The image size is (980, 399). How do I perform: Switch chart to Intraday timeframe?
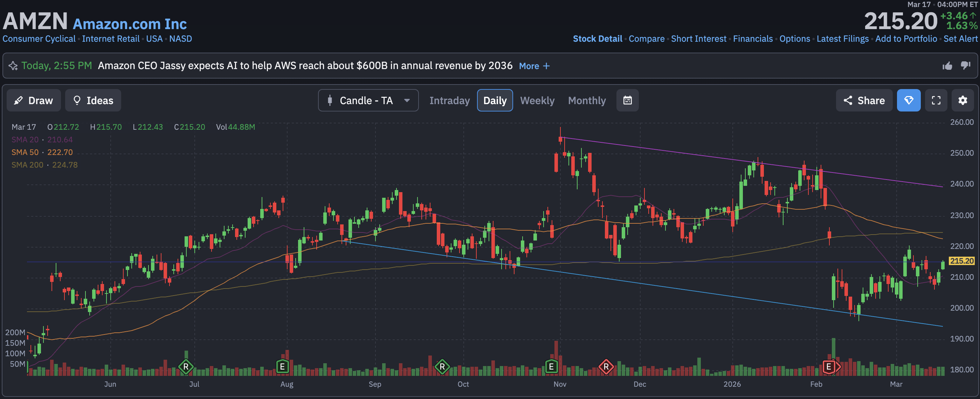449,101
